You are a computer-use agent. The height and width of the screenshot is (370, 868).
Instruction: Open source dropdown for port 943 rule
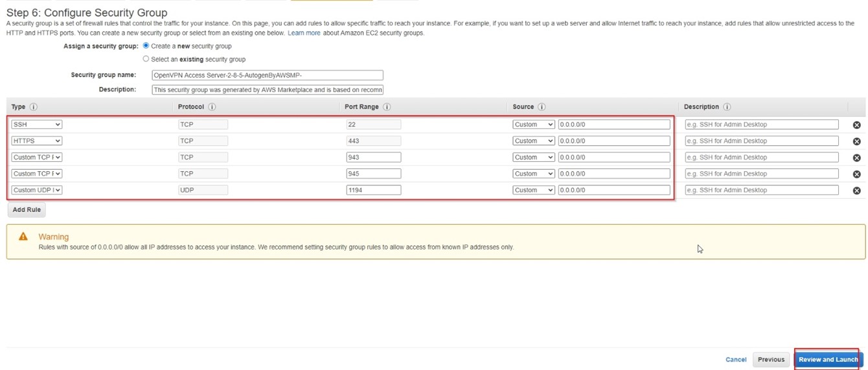(534, 157)
